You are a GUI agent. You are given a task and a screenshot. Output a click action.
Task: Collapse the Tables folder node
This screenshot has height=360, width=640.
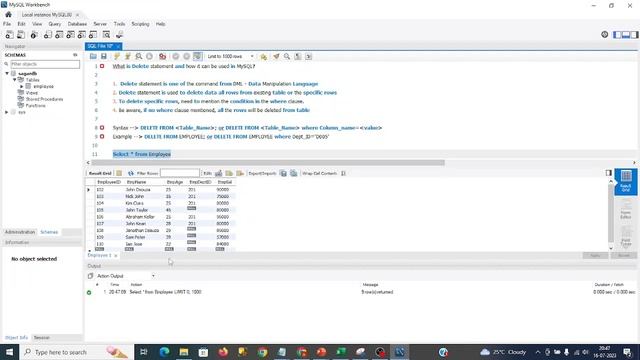[15, 80]
